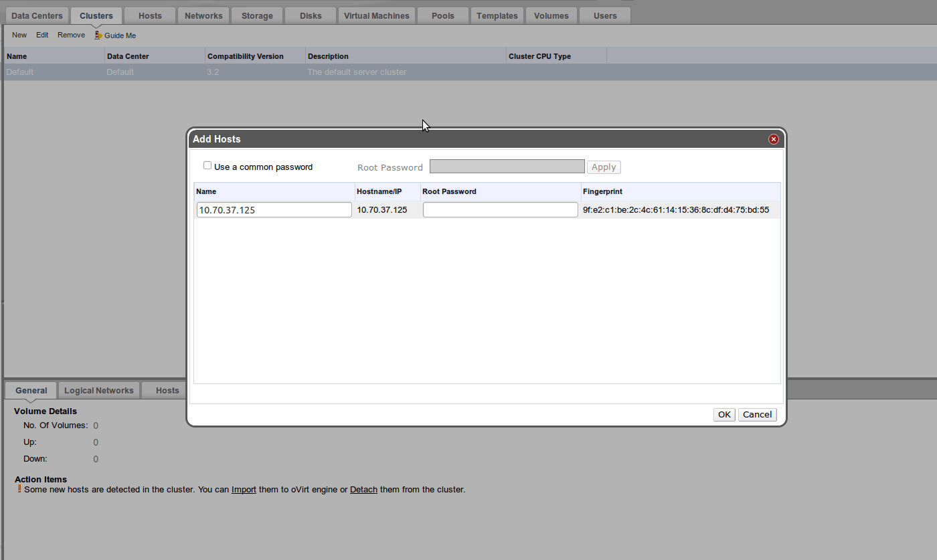Viewport: 937px width, 560px height.
Task: Click New in the clusters toolbar
Action: click(x=19, y=35)
